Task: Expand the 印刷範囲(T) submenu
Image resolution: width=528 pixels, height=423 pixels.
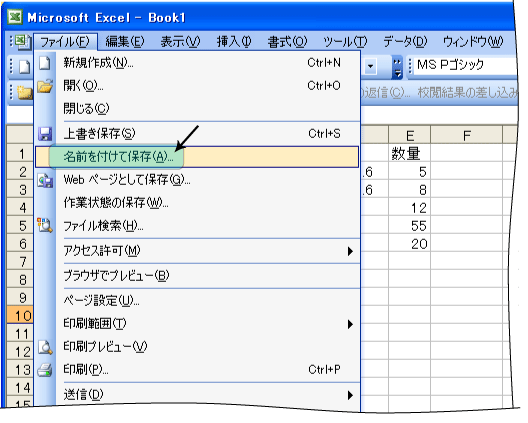Action: 197,324
